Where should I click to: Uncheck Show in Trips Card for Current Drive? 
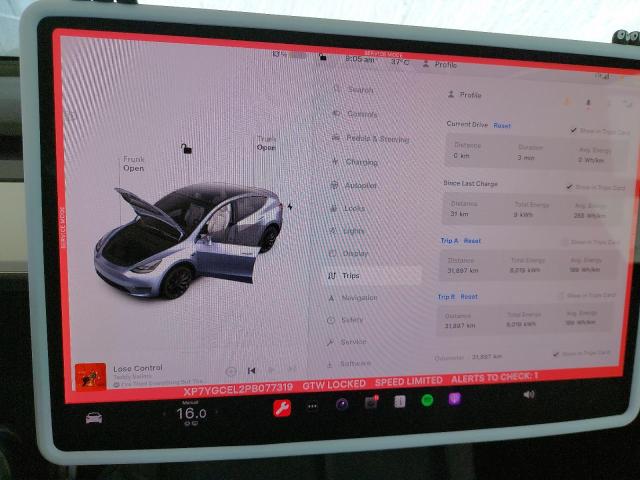click(x=573, y=130)
